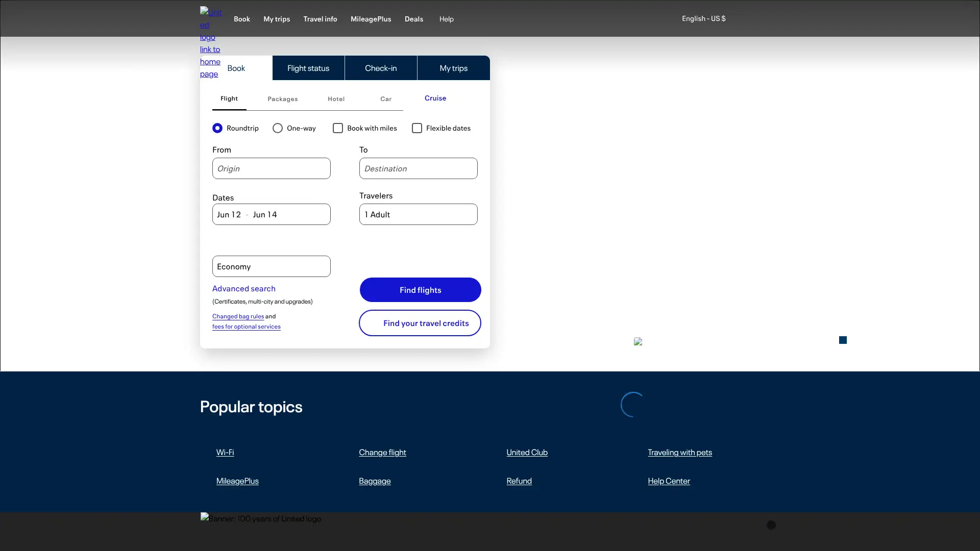Open the Advanced search link

click(x=244, y=288)
